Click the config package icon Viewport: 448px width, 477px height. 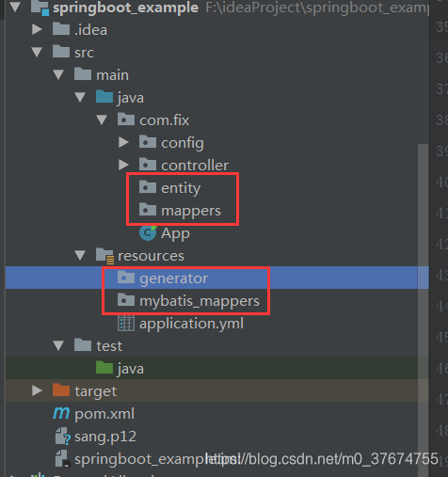pyautogui.click(x=148, y=142)
